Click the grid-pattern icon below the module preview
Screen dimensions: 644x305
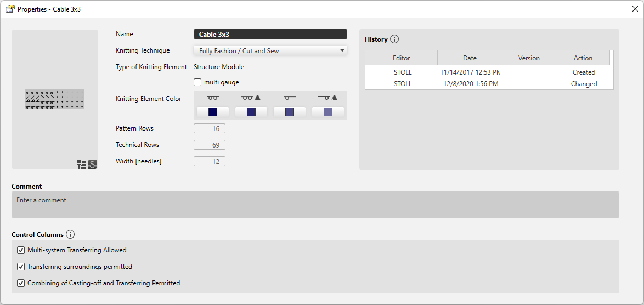[81, 164]
